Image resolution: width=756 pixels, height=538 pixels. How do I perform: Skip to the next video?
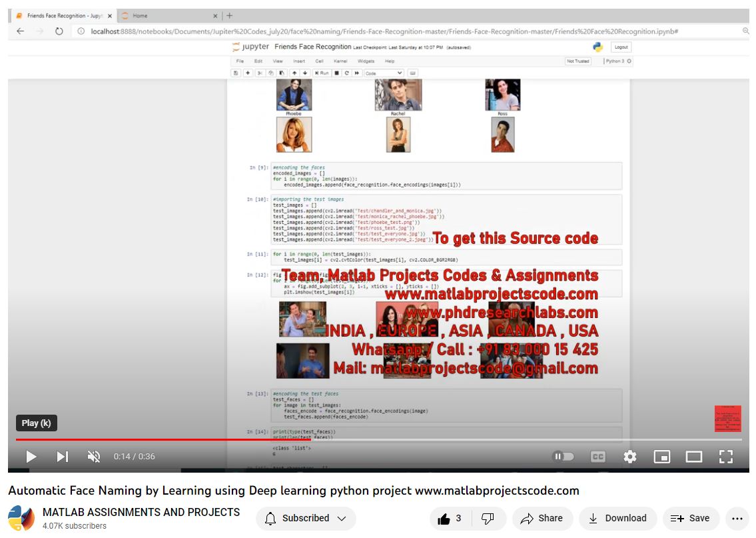pyautogui.click(x=62, y=457)
